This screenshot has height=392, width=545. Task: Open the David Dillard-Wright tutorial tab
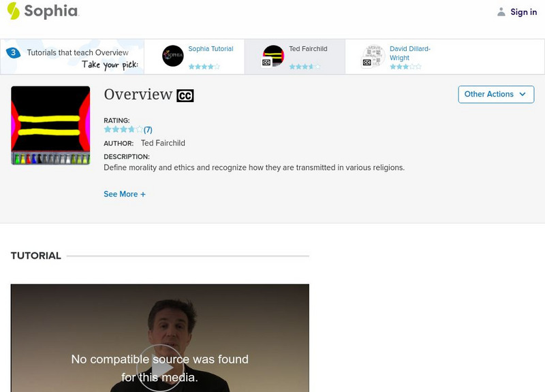[410, 53]
